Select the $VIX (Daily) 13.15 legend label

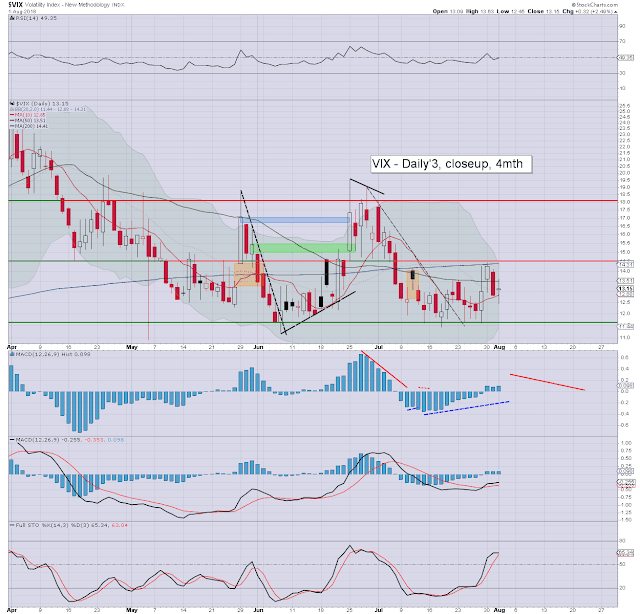[42, 104]
